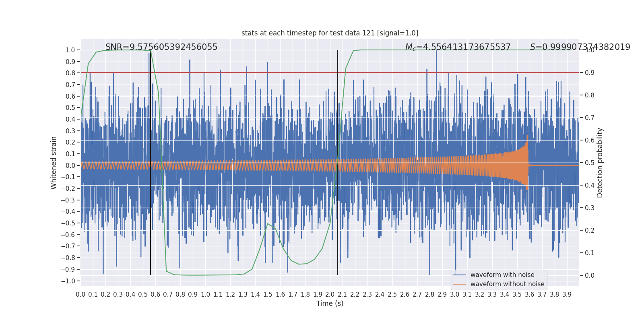The width and height of the screenshot is (644, 322).
Task: Click the 0.5 tick on the Detection probability axis
Action: [590, 163]
